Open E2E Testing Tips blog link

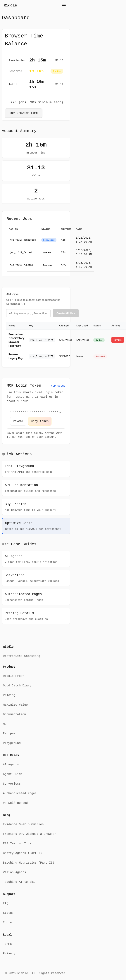[x=17, y=843]
